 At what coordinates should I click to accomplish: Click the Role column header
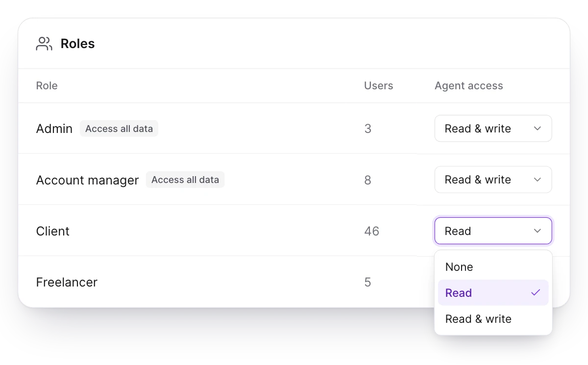[x=47, y=86]
